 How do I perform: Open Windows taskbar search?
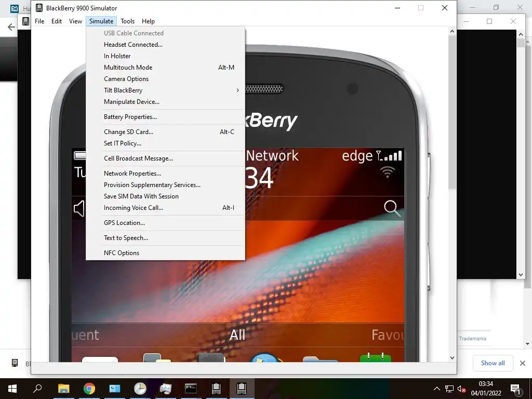[37, 389]
